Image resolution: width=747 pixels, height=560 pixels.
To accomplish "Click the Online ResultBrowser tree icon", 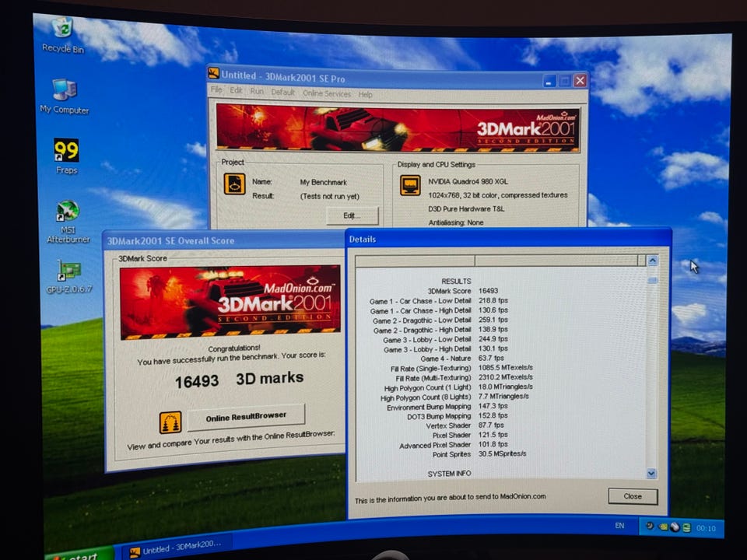I will [x=170, y=422].
